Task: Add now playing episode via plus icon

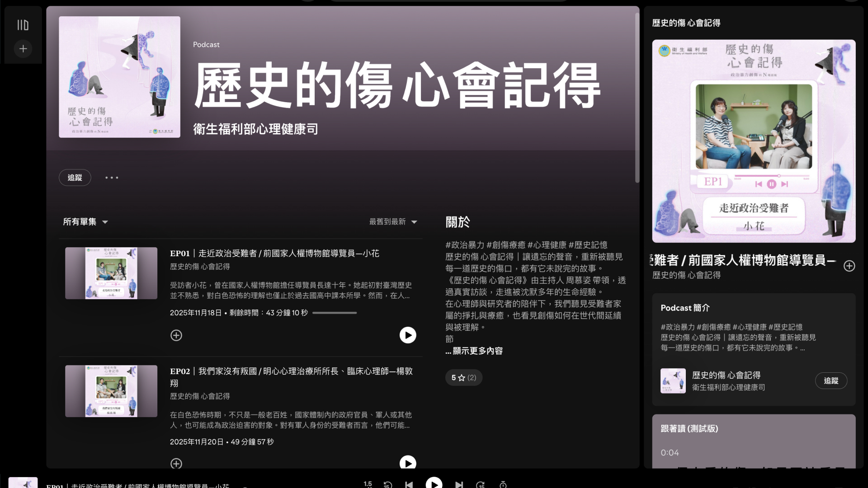Action: [x=849, y=266]
